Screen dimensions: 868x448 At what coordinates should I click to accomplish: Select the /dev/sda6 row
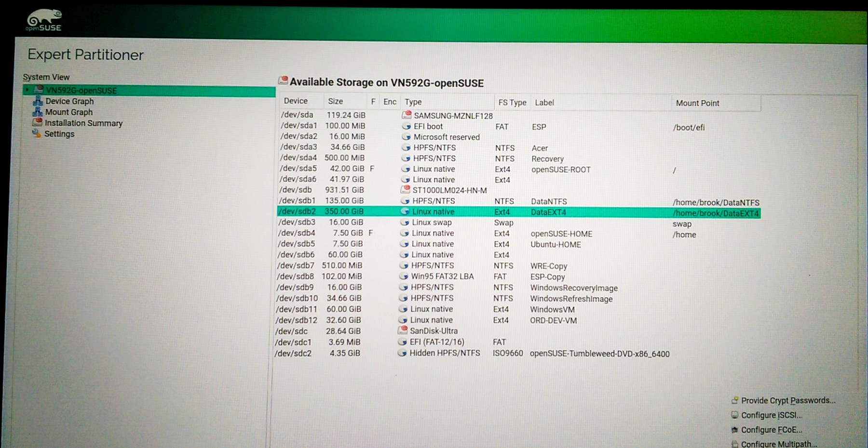coord(520,180)
